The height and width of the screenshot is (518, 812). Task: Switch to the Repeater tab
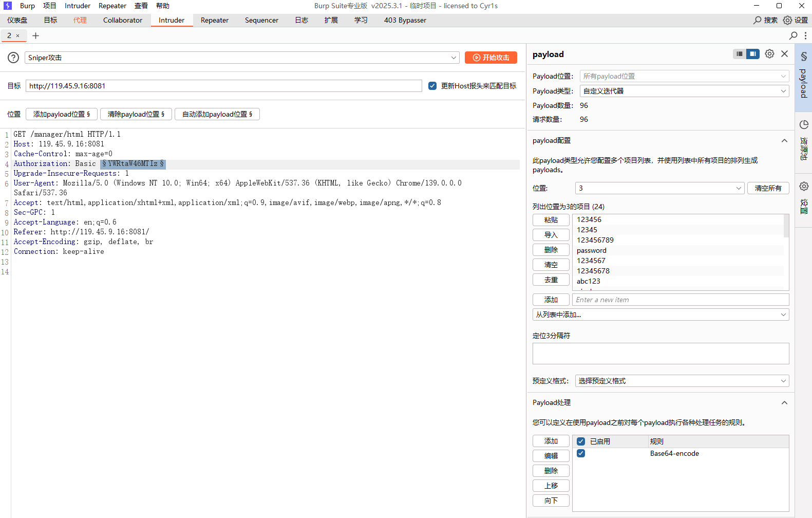click(x=215, y=20)
